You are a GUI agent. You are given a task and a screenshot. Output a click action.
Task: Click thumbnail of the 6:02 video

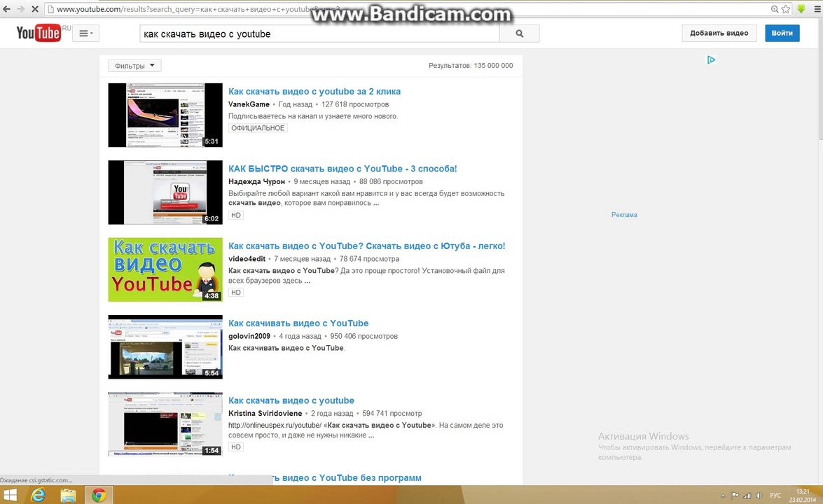click(165, 192)
